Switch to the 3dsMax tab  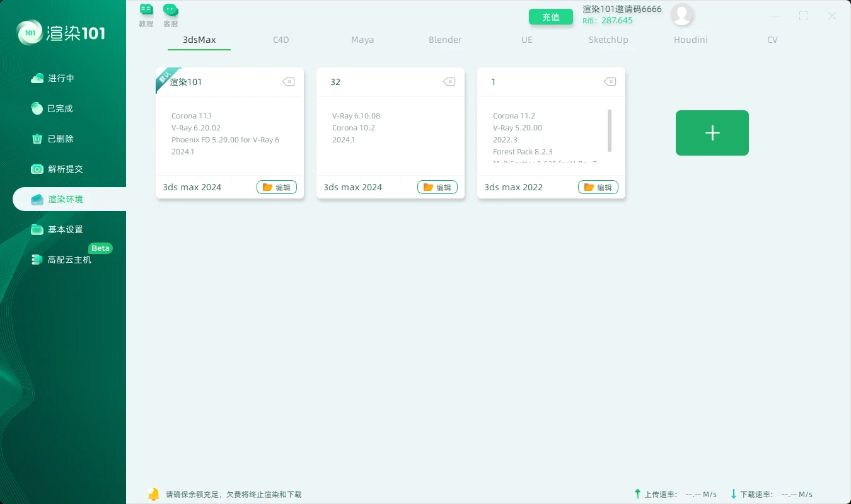click(x=199, y=40)
